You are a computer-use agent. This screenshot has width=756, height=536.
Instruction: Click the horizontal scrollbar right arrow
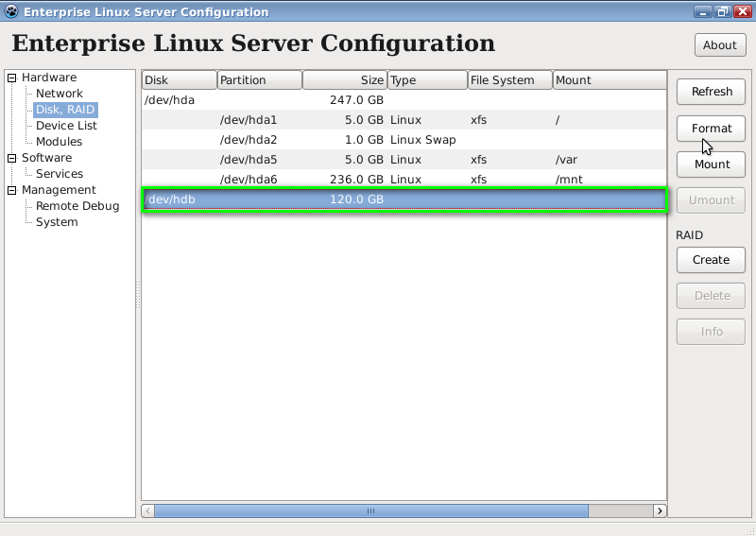tap(660, 510)
